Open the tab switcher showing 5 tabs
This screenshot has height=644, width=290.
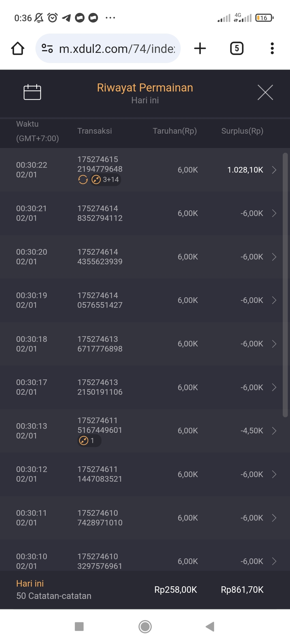pyautogui.click(x=237, y=49)
